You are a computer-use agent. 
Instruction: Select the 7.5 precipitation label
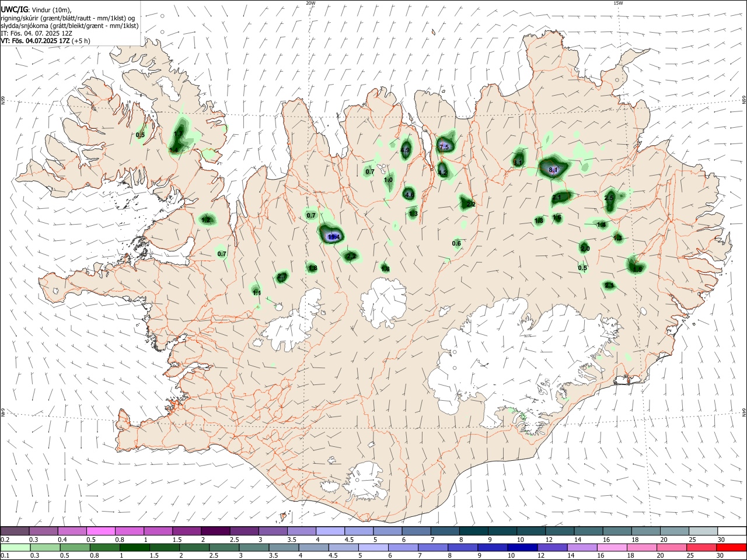tap(444, 147)
